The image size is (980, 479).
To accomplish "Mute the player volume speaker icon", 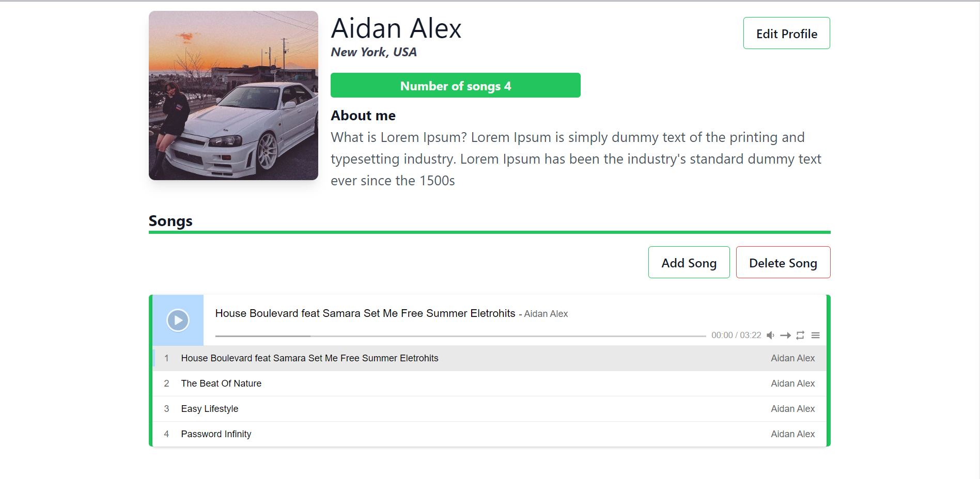I will (770, 336).
